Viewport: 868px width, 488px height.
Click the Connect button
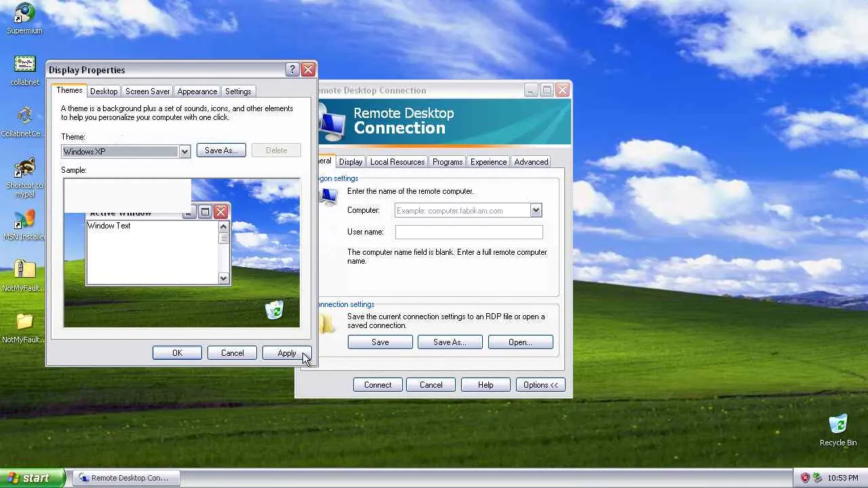[x=378, y=385]
